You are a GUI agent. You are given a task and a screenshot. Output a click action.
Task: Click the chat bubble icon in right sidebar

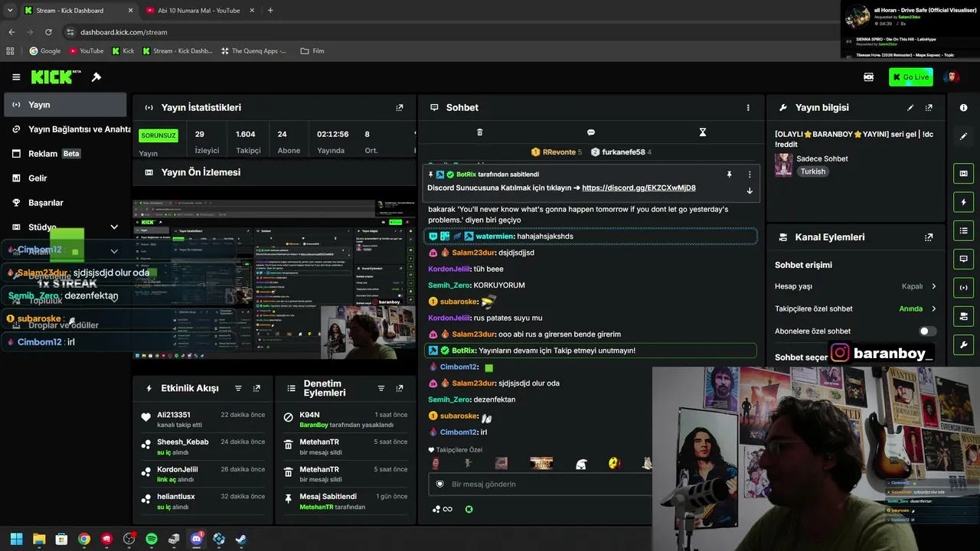pyautogui.click(x=964, y=259)
